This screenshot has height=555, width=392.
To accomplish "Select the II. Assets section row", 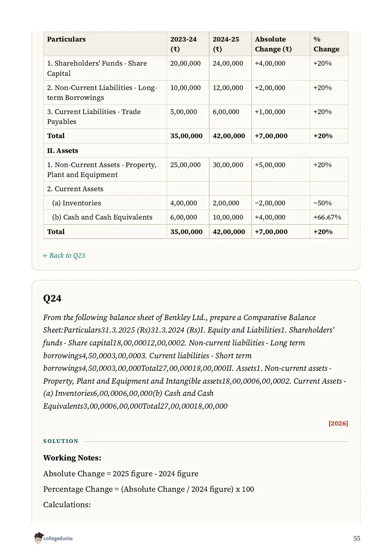I will click(x=196, y=151).
